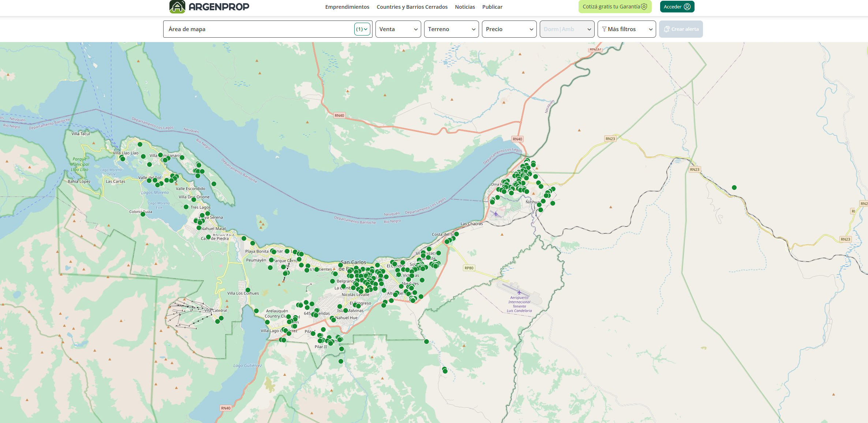Click the bell icon on Crear alerta
This screenshot has width=868, height=423.
click(x=667, y=29)
